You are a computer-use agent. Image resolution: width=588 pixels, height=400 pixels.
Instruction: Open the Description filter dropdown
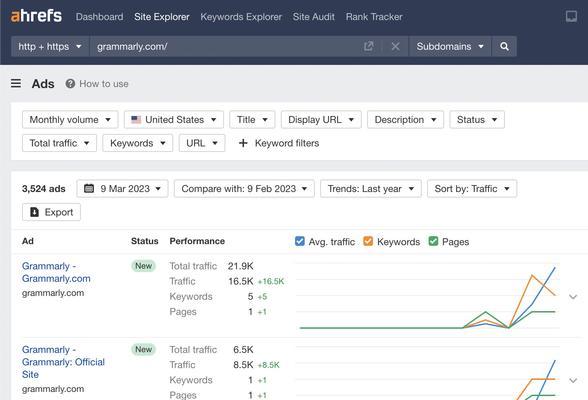(x=405, y=120)
